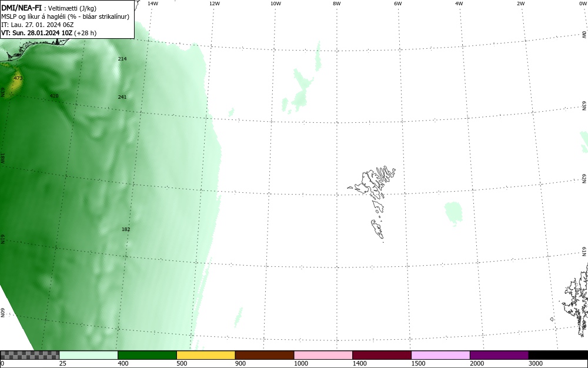The height and width of the screenshot is (368, 588).
Task: Click the legend value 500
Action: coord(182,363)
